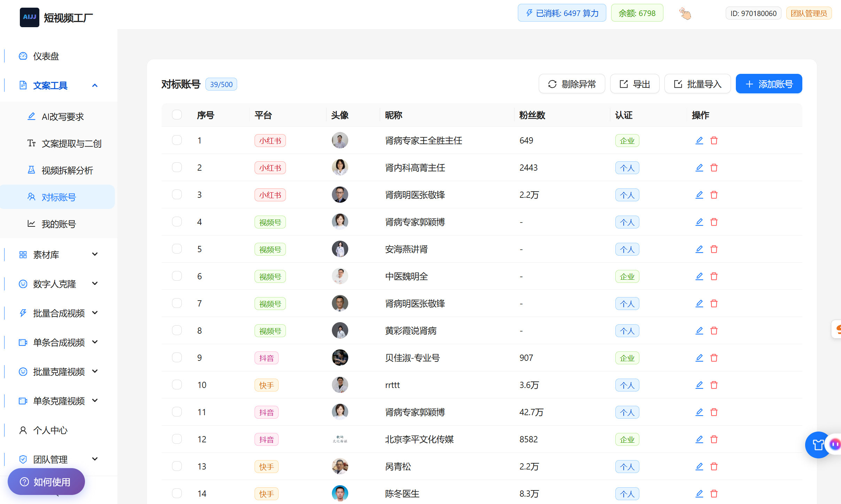Click ID: 970180060 label
This screenshot has width=841, height=504.
[x=753, y=13]
